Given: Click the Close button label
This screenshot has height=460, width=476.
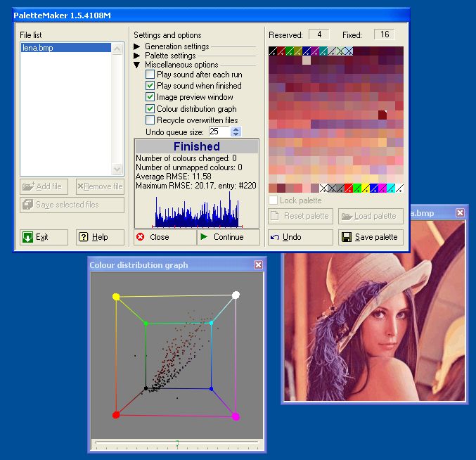Looking at the screenshot, I should point(160,237).
